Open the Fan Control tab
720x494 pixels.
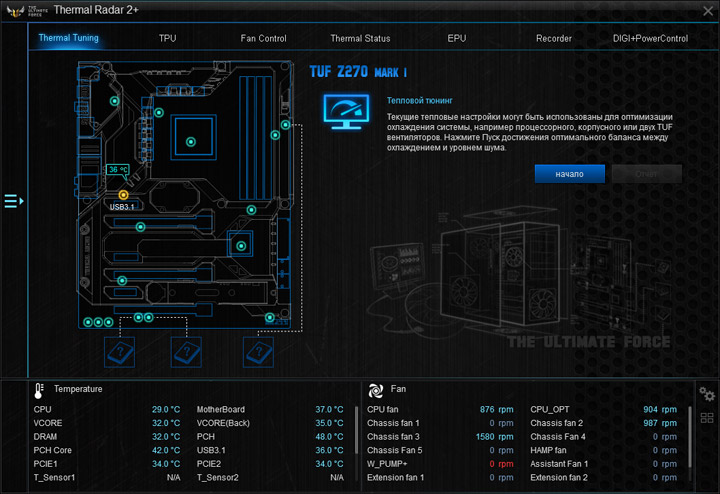pyautogui.click(x=264, y=39)
